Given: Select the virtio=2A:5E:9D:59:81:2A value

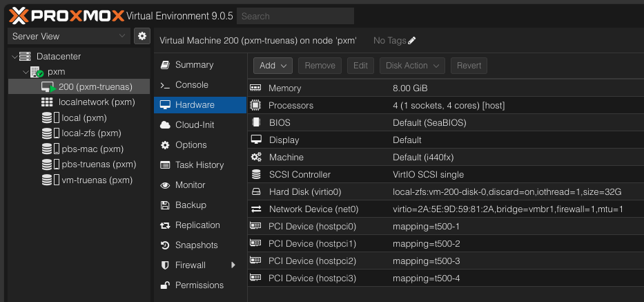Looking at the screenshot, I should pos(507,209).
